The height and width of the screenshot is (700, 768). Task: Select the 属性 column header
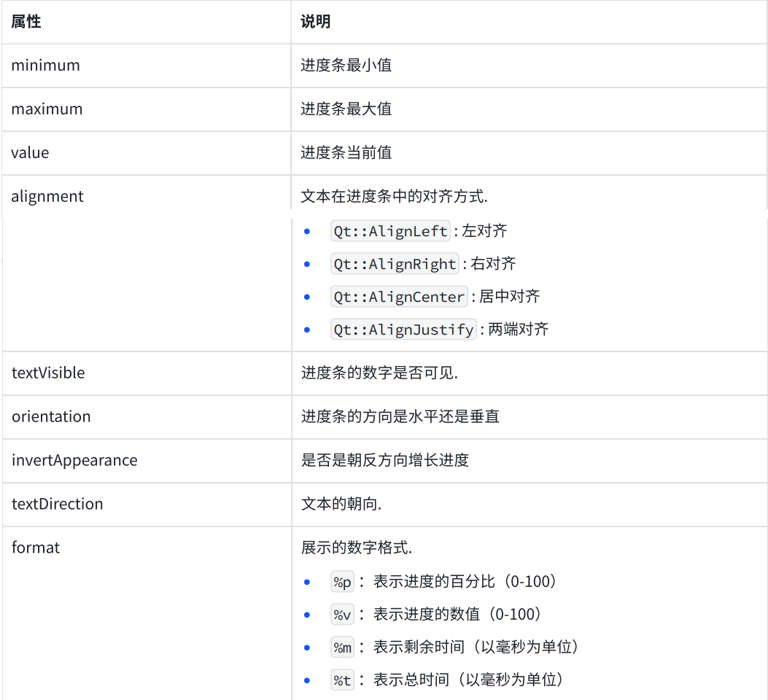pos(146,22)
